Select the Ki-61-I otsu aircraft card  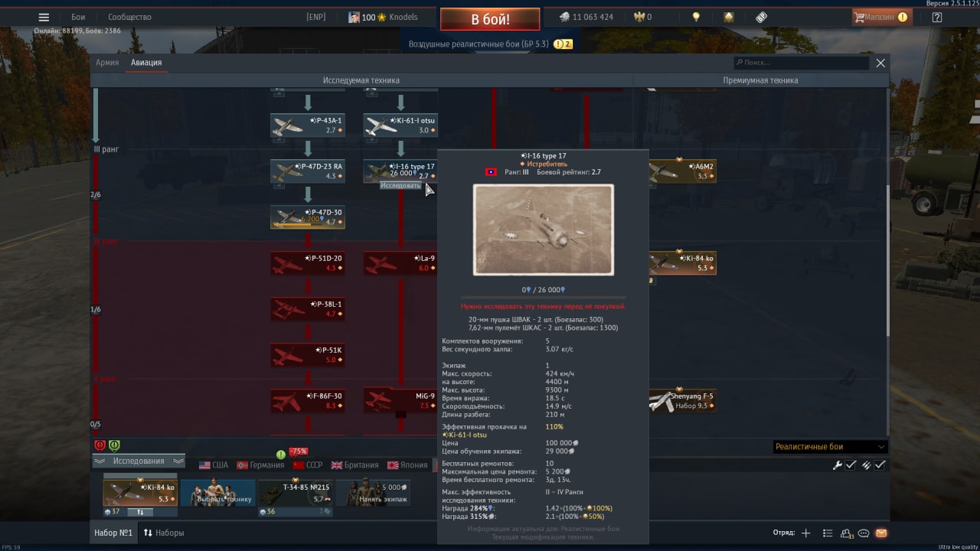[x=400, y=126]
